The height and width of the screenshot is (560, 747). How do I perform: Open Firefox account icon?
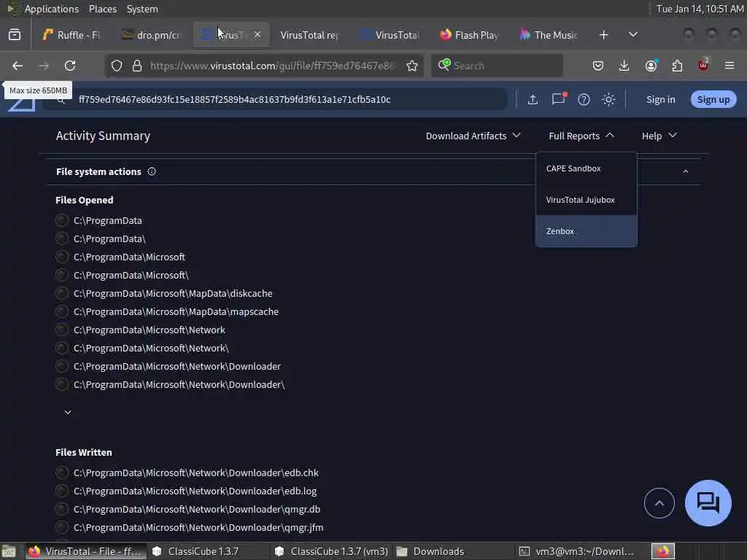tap(651, 66)
